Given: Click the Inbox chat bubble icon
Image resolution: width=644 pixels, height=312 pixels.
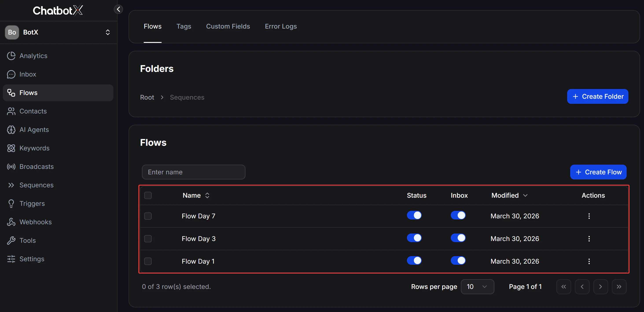Looking at the screenshot, I should [11, 74].
